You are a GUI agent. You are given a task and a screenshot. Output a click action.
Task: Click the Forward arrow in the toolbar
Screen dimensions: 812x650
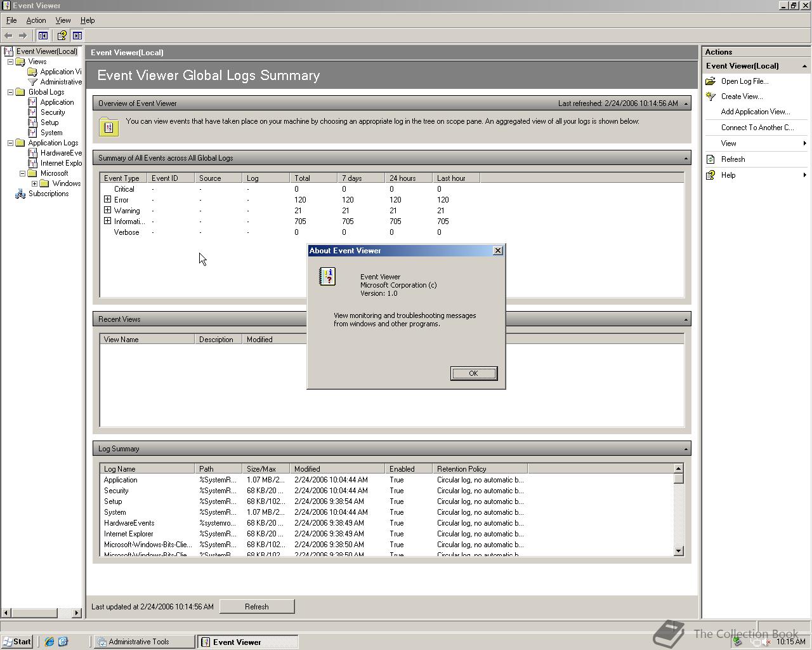(x=23, y=36)
